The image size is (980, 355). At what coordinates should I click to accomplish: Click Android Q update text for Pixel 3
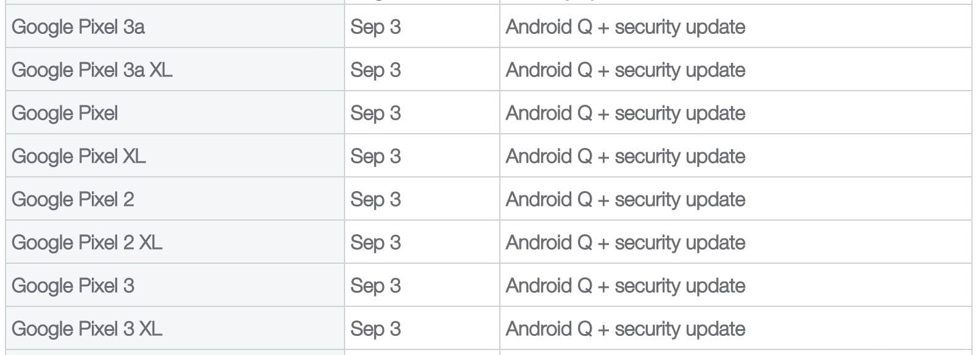click(626, 286)
